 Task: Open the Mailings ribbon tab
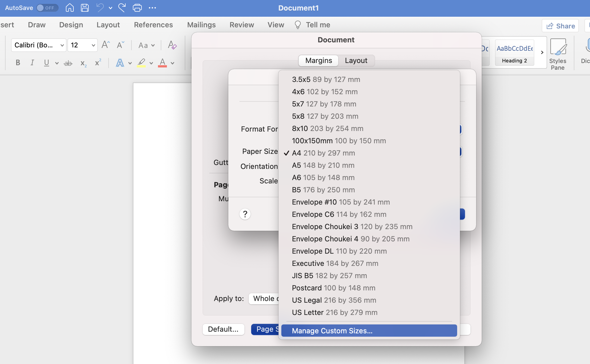point(202,25)
